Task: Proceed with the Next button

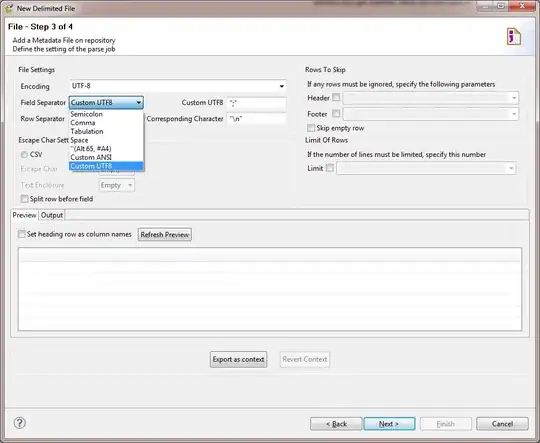Action: 389,424
